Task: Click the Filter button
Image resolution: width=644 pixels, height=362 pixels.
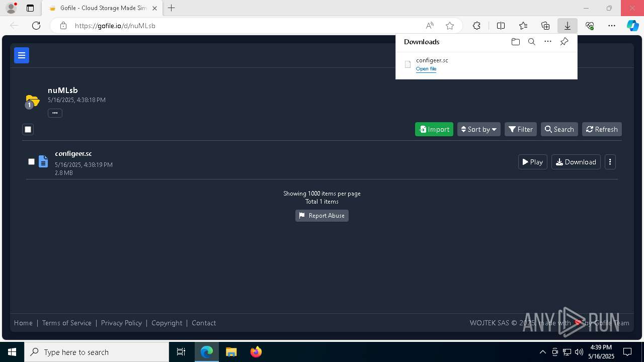Action: (x=521, y=129)
